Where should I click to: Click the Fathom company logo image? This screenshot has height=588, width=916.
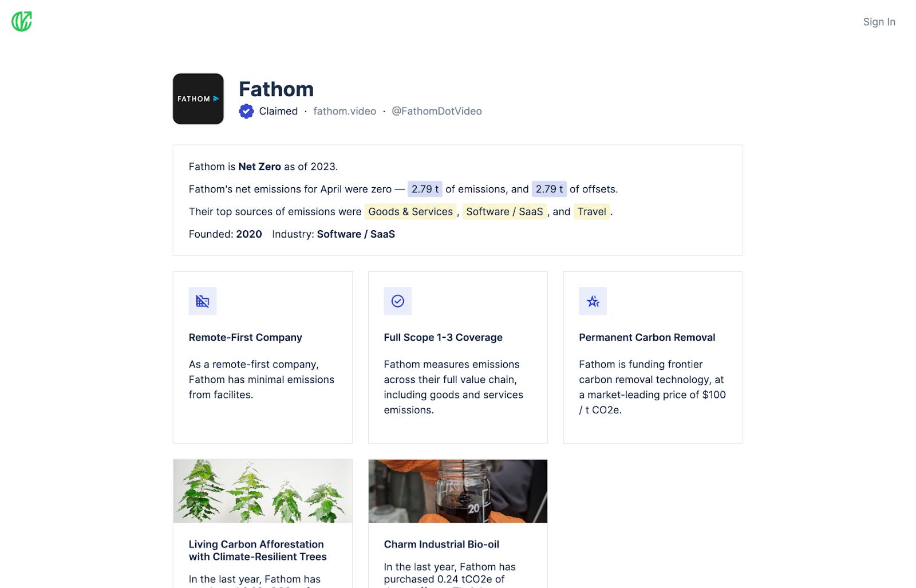tap(198, 98)
